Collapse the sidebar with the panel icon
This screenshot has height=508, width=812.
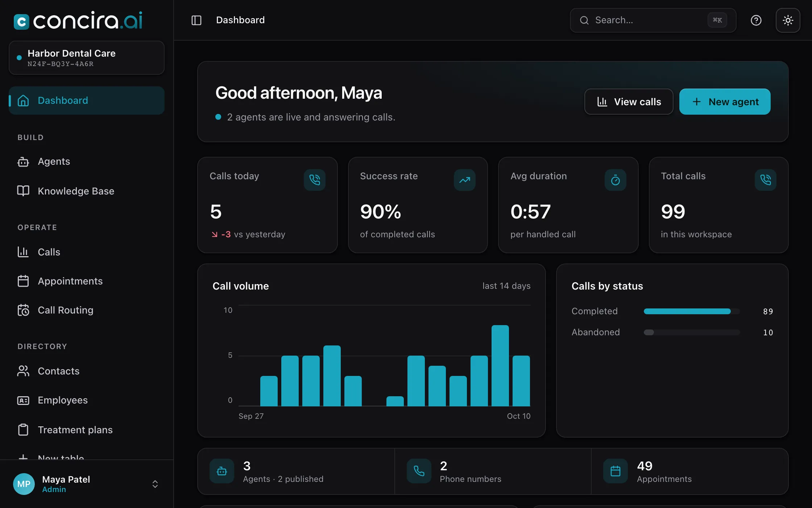(x=196, y=20)
